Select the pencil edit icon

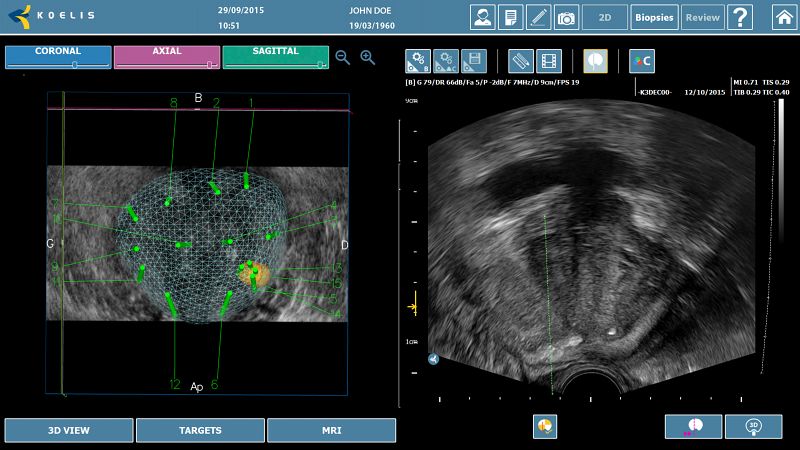pyautogui.click(x=538, y=17)
